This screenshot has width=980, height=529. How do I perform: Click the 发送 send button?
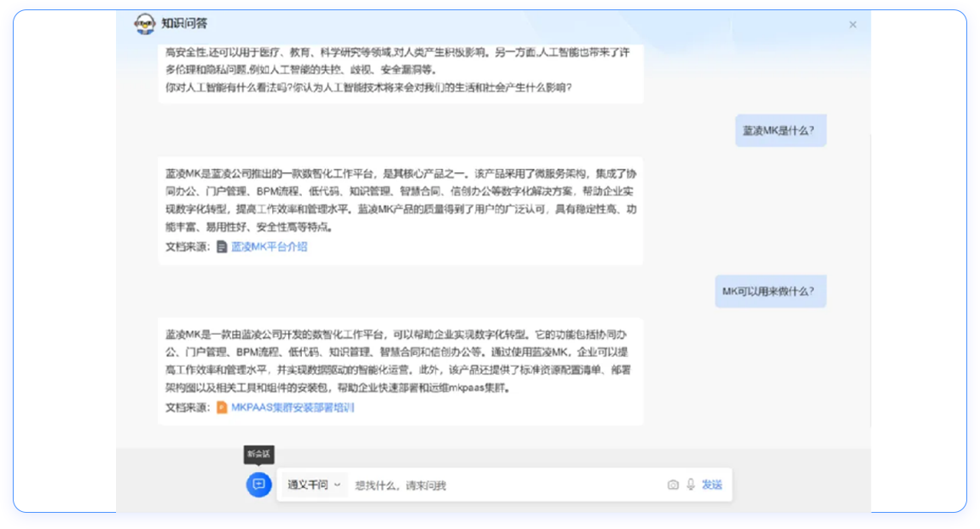[x=712, y=485]
